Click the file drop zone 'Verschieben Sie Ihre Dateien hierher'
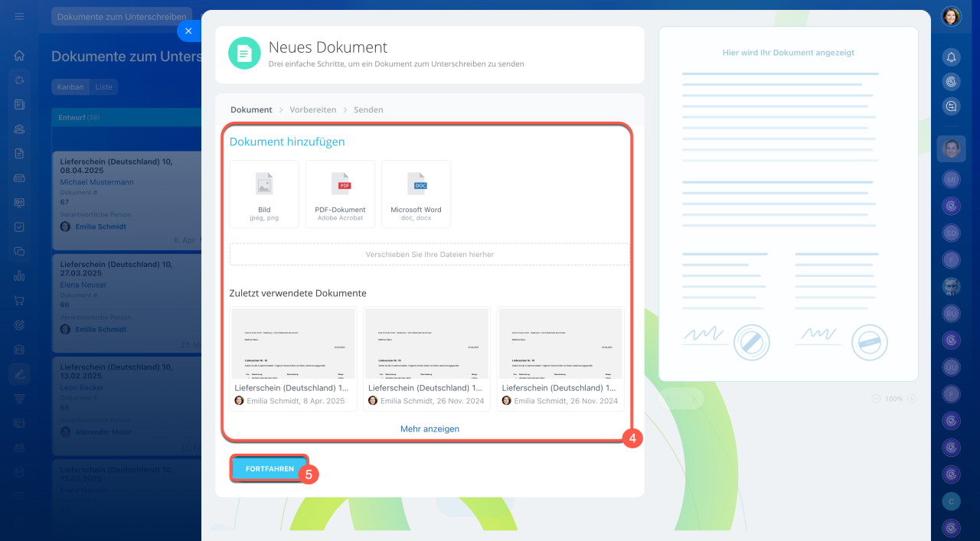This screenshot has height=541, width=980. [x=430, y=254]
